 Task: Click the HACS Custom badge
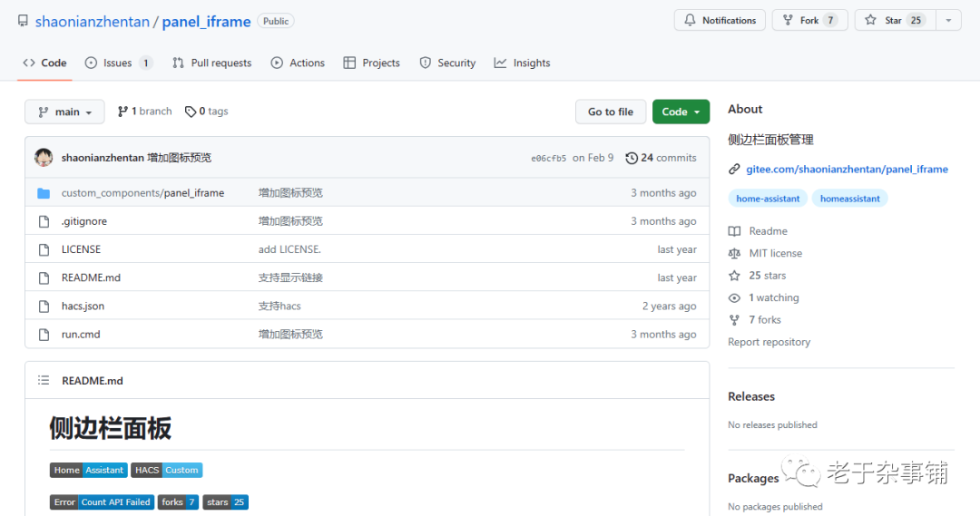coord(166,470)
